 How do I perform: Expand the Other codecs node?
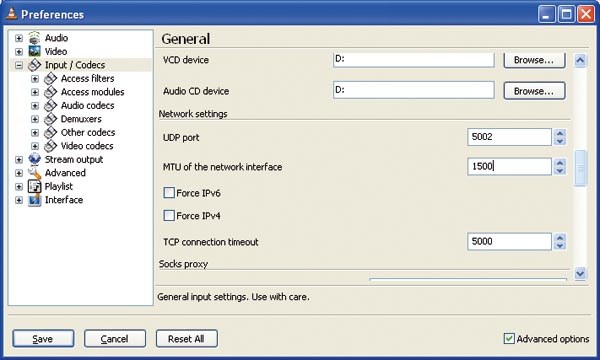coord(35,133)
